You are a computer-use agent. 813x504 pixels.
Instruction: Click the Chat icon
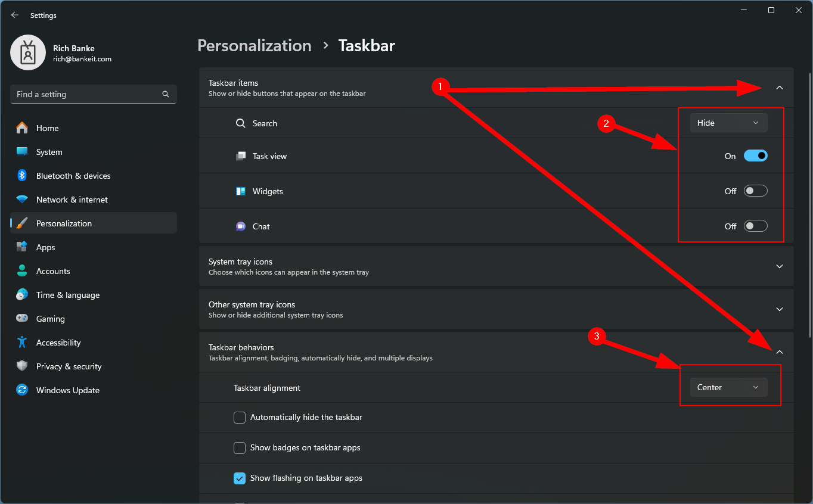pyautogui.click(x=240, y=226)
